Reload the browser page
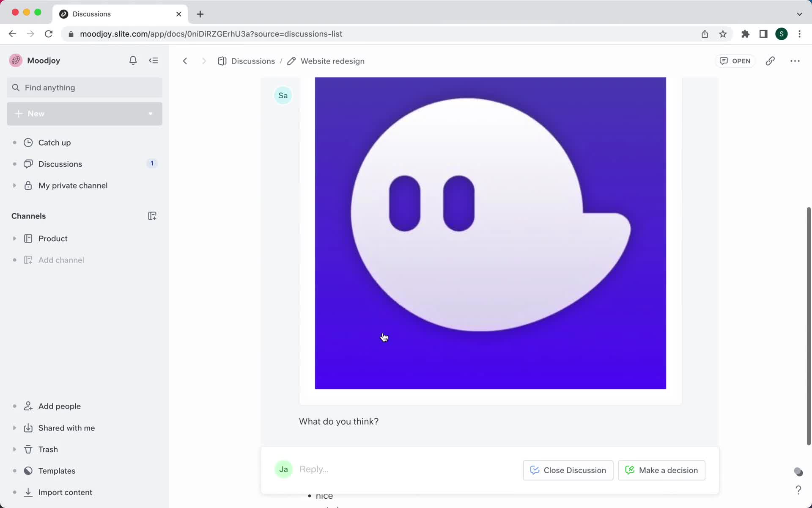 (49, 34)
